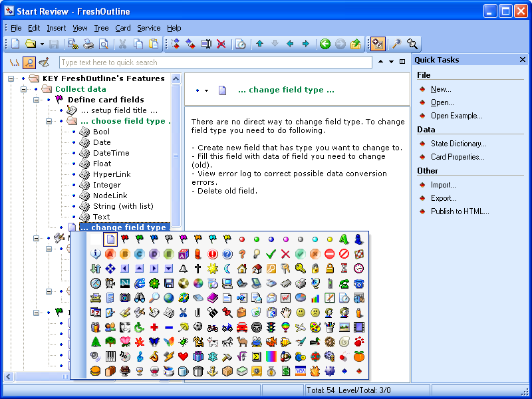Click the Card Properties... link
Viewport: 532px width, 399px height.
point(458,157)
